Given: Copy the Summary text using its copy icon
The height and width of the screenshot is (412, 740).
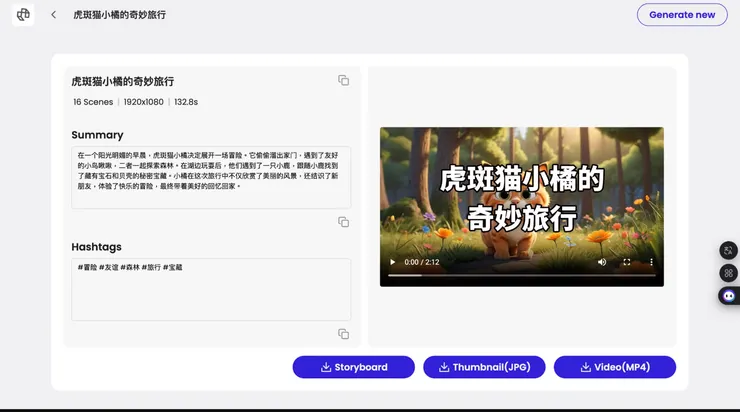Looking at the screenshot, I should [x=344, y=222].
